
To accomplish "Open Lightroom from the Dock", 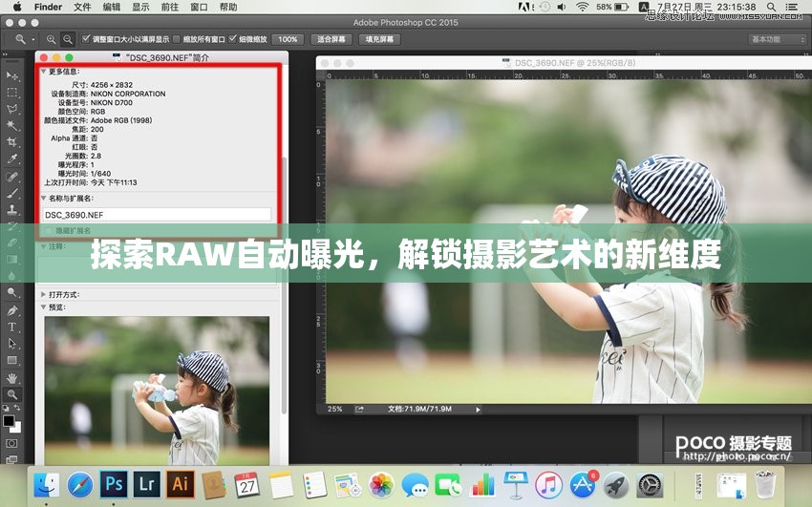I will pos(146,484).
